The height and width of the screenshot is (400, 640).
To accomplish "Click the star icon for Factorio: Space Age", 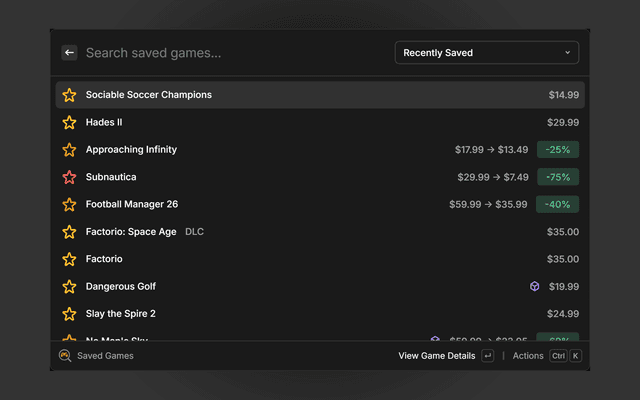I will [69, 232].
